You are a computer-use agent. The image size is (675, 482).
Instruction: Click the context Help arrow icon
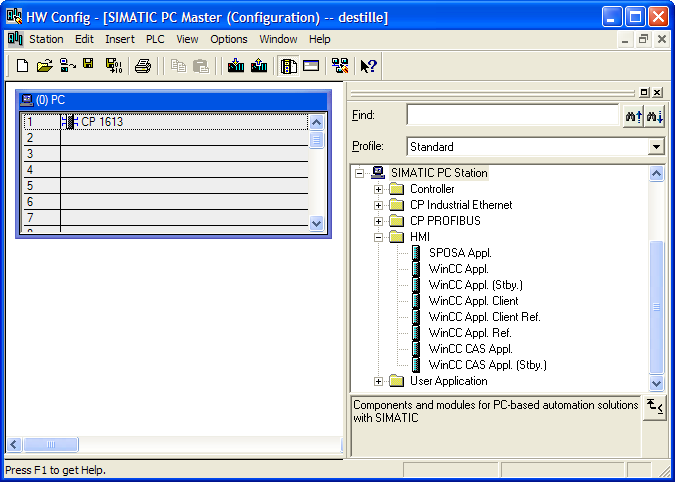click(368, 66)
